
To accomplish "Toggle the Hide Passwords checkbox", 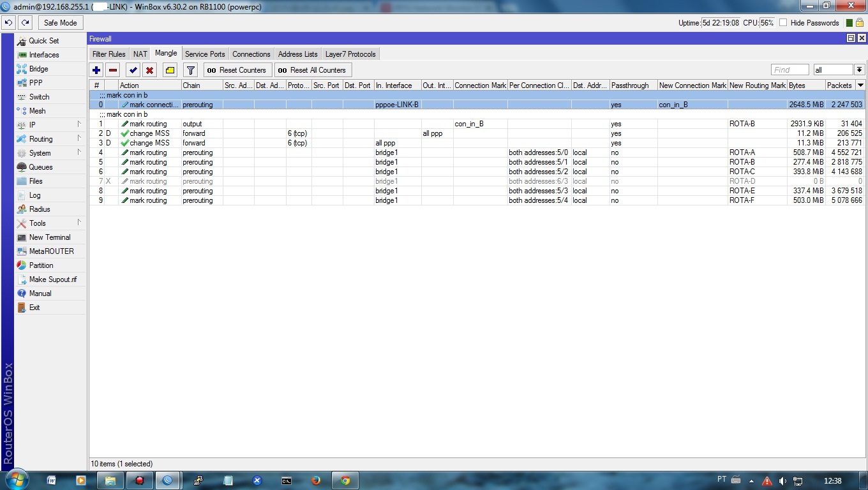I will [x=783, y=23].
